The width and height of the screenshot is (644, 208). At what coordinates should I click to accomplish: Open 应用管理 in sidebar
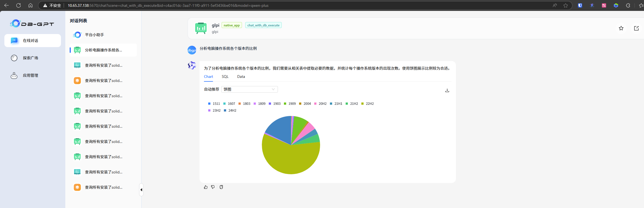(x=33, y=75)
